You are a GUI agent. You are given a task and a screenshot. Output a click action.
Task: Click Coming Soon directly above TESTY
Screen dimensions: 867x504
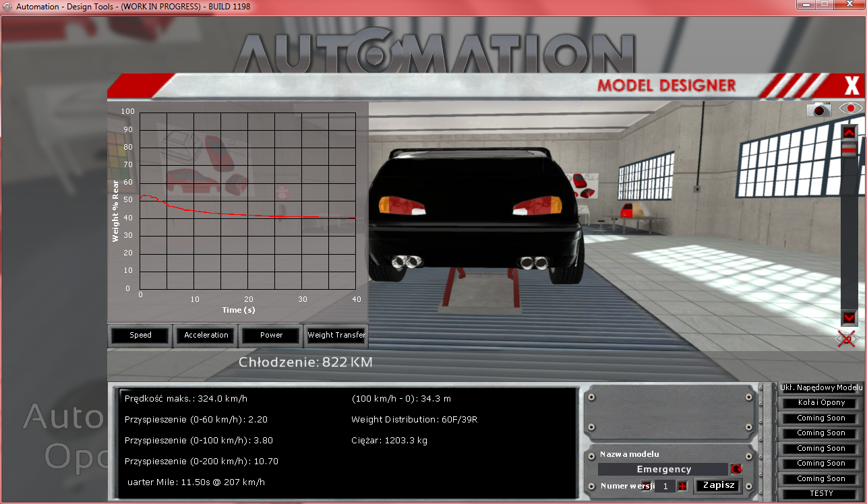click(821, 478)
